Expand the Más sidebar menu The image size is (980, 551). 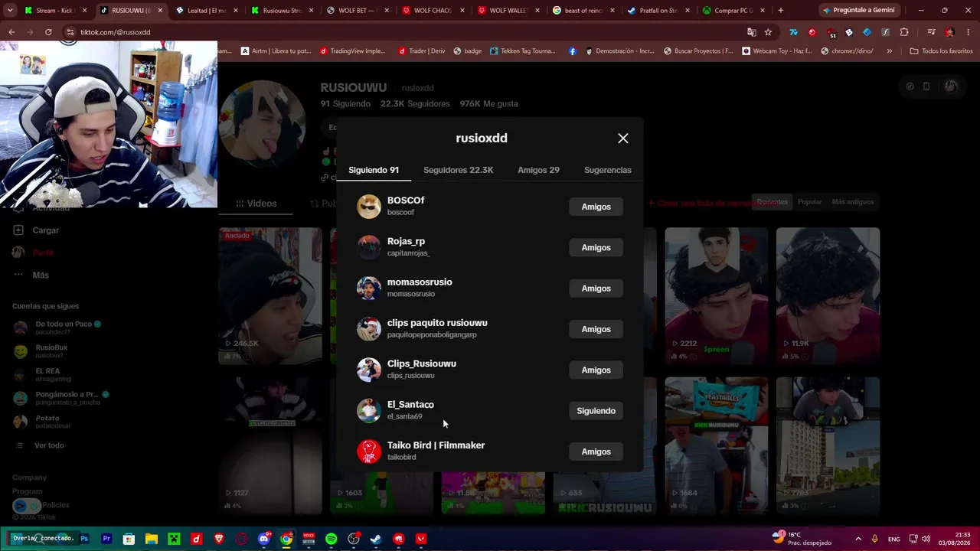[x=31, y=275]
